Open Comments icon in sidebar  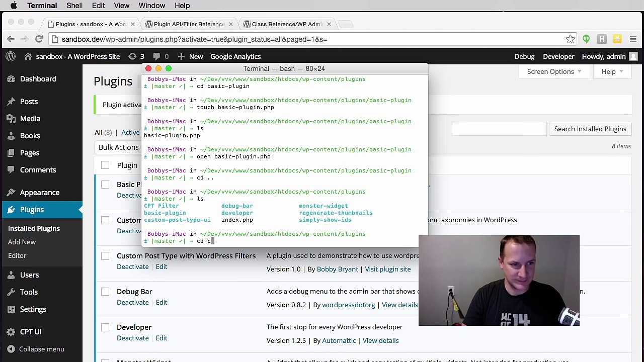click(x=11, y=170)
